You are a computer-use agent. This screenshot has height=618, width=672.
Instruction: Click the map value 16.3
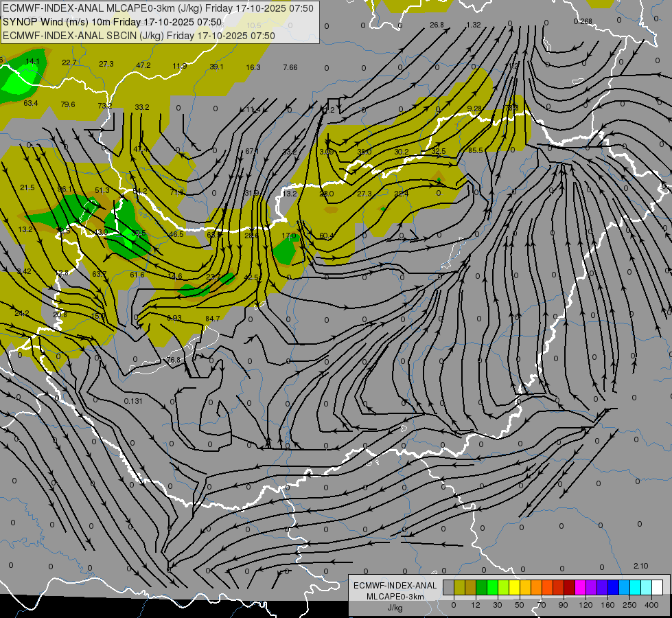(x=253, y=67)
